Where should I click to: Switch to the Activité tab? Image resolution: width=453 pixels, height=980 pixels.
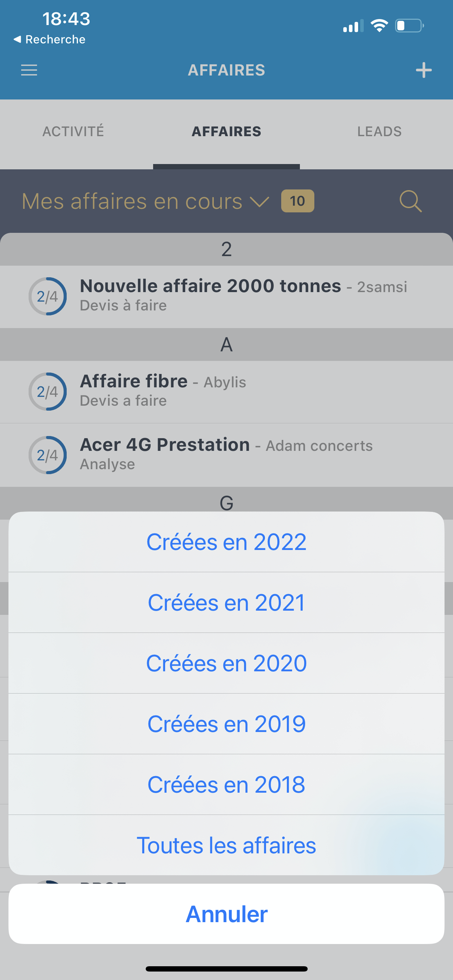click(x=73, y=131)
